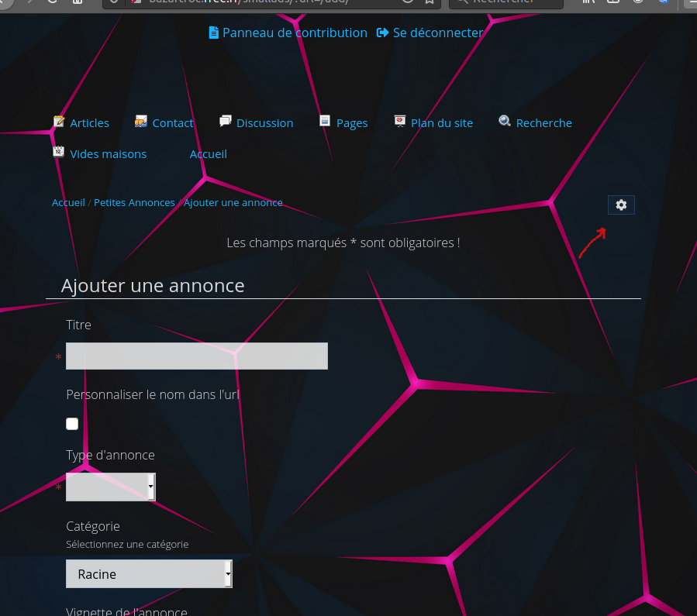Click the Pages document icon
The image size is (697, 616).
coord(326,122)
